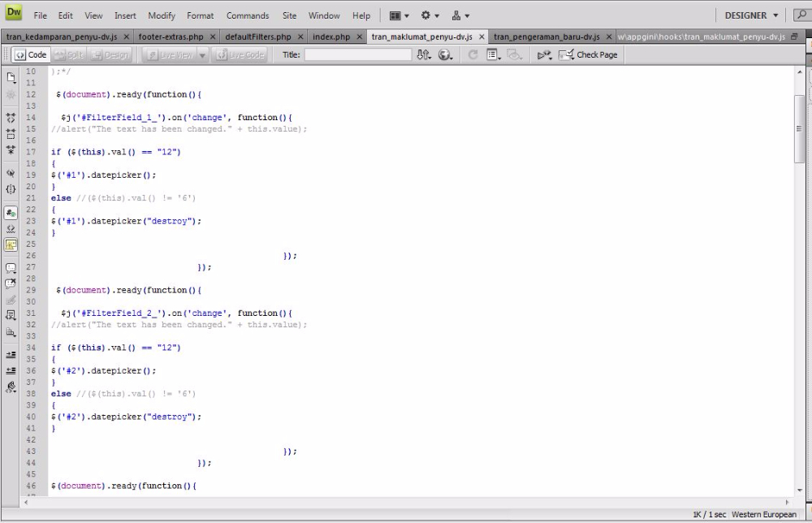The width and height of the screenshot is (812, 523).
Task: Click the Wrap Tag pencil icon
Action: 11,300
